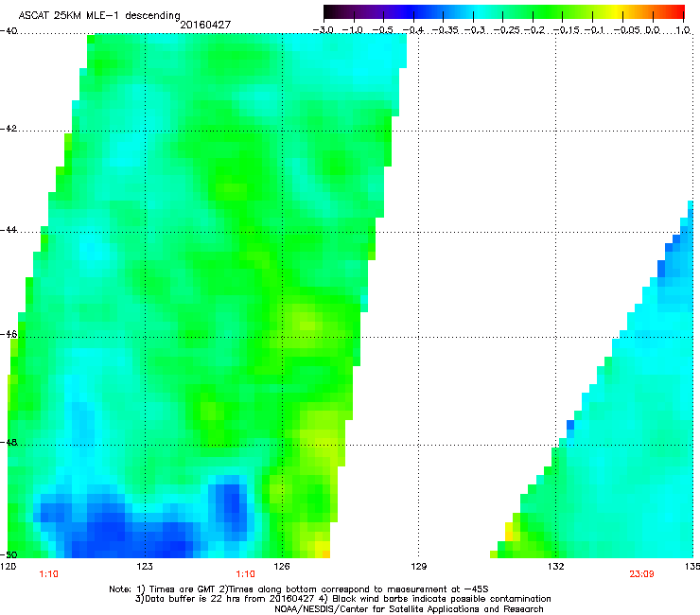Click the "-42" latitude axis label

click(9, 129)
